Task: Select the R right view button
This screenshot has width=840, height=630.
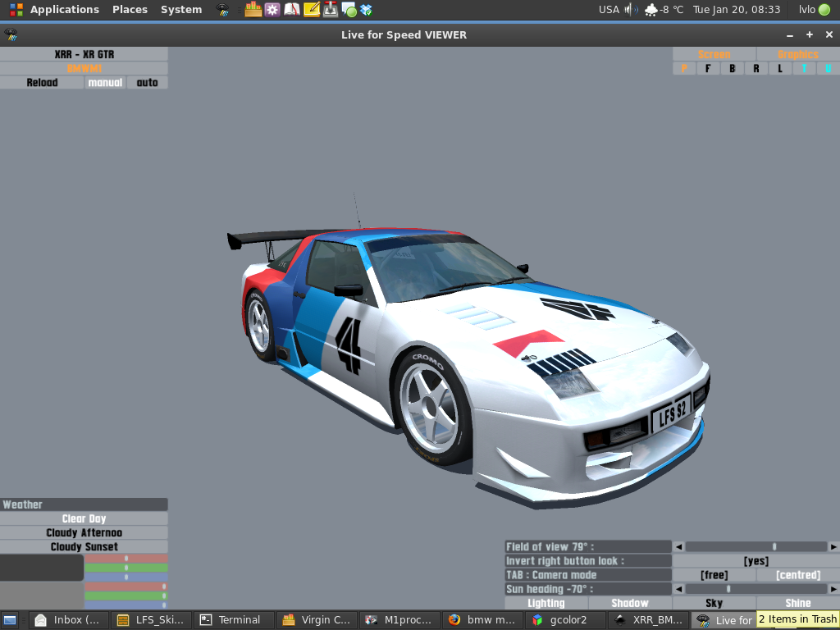Action: coord(756,69)
